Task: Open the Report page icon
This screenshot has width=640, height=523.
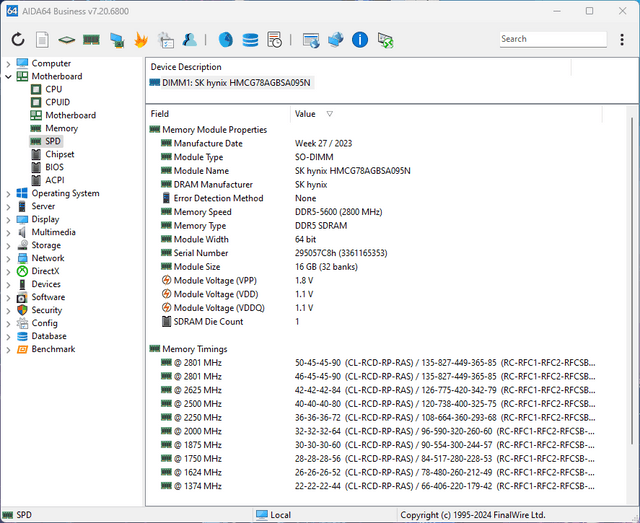Action: click(x=42, y=40)
